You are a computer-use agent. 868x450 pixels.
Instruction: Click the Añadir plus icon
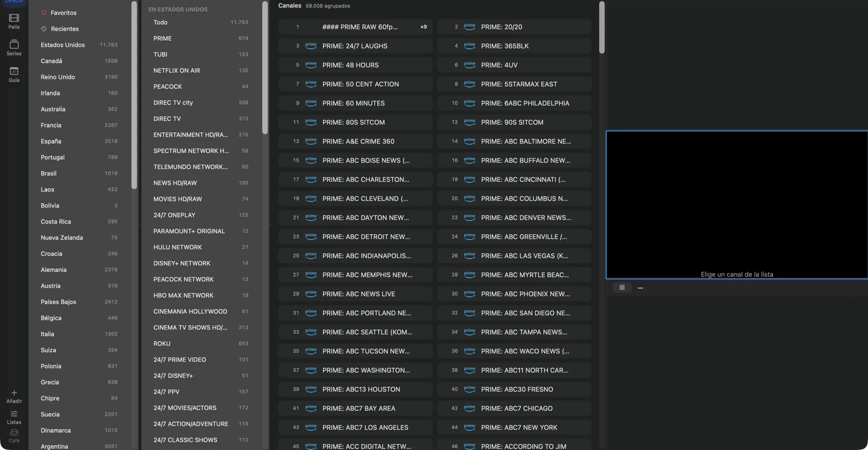click(x=14, y=393)
